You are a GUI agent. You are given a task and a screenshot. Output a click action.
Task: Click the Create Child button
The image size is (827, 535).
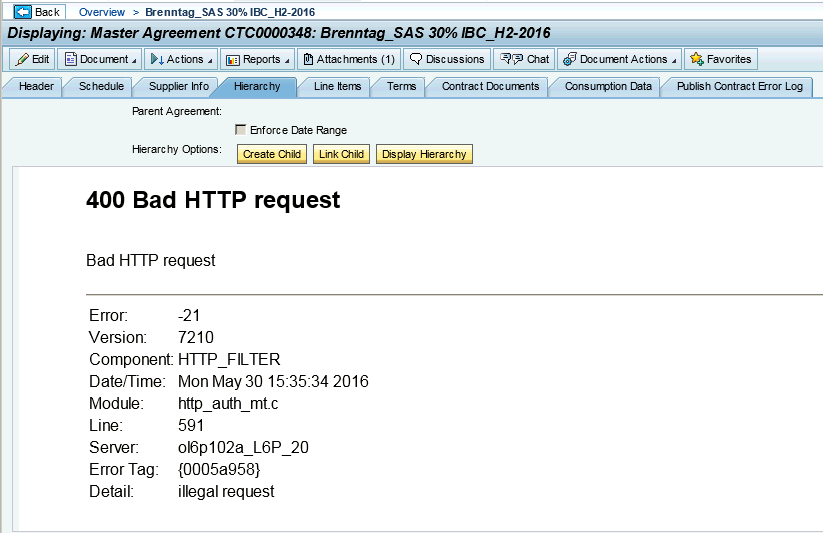pos(272,154)
